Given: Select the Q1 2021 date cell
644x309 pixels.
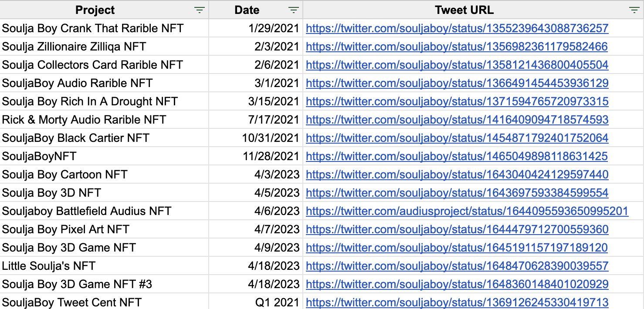Looking at the screenshot, I should click(x=256, y=302).
